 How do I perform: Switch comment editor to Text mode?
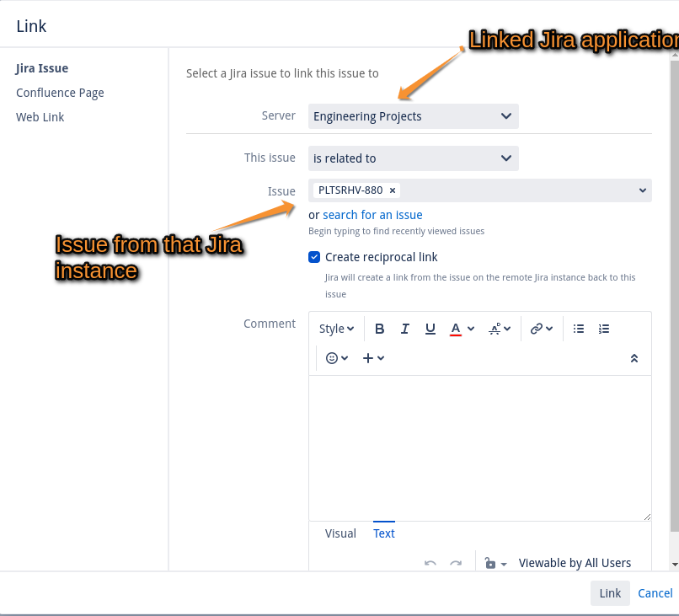tap(383, 533)
